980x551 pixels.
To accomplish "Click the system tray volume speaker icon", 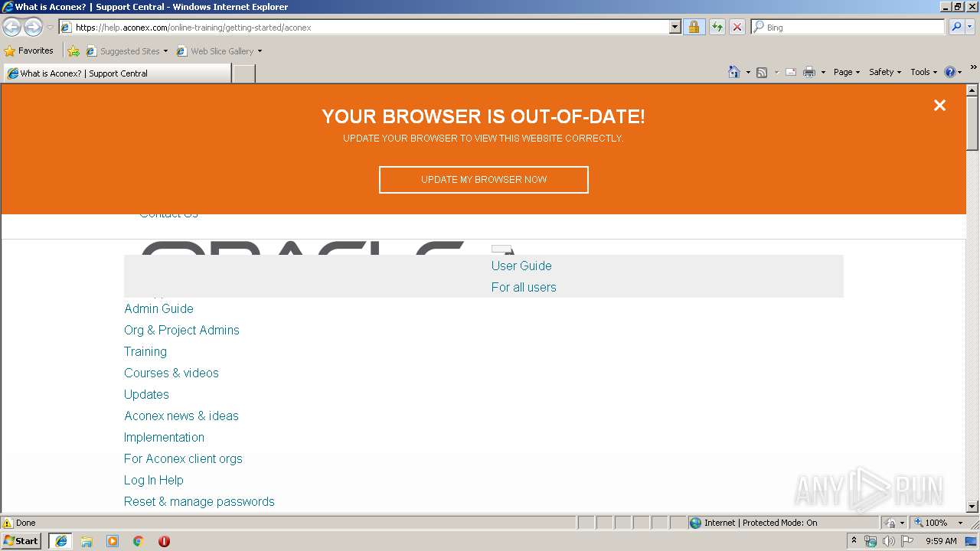I will 889,541.
